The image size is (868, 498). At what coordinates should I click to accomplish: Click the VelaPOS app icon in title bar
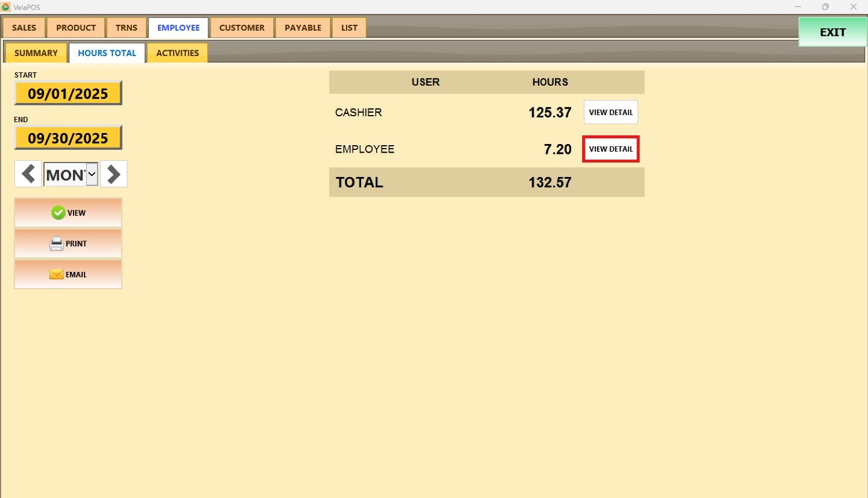click(x=6, y=7)
